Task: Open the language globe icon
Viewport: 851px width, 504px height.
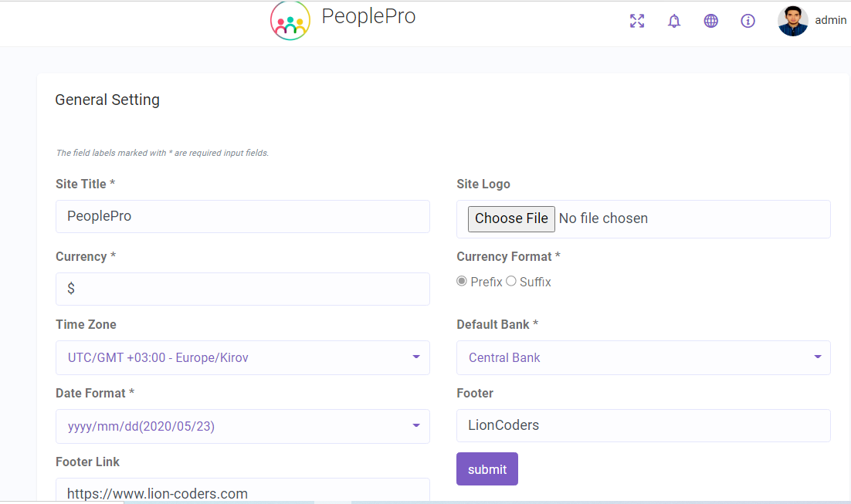Action: 711,21
